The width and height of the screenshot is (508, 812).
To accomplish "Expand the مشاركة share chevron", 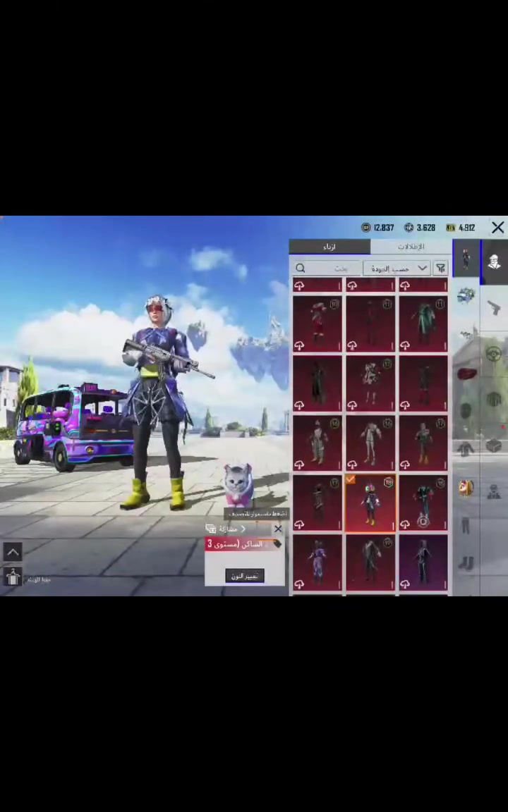I will (243, 529).
